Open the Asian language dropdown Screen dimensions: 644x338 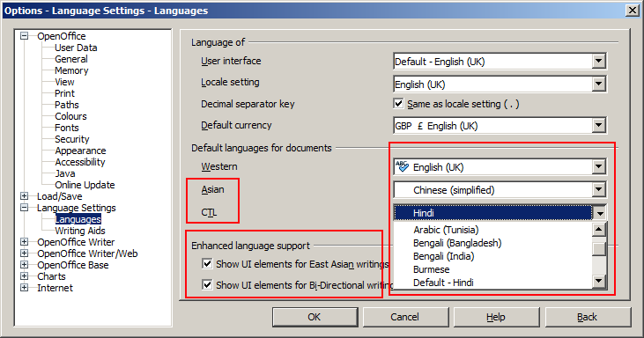tap(599, 190)
